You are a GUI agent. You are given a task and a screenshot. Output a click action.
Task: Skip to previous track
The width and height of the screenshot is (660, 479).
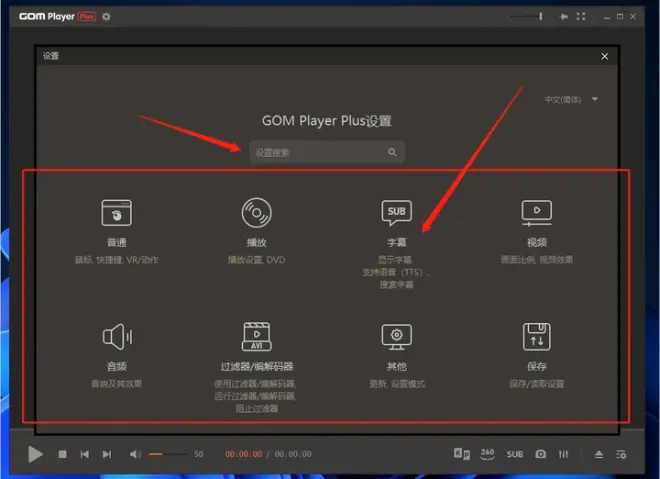(x=85, y=454)
